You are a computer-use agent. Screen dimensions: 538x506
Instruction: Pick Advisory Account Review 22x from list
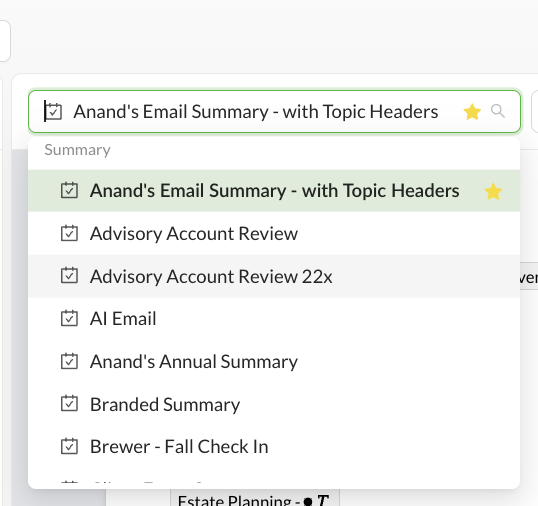point(274,276)
